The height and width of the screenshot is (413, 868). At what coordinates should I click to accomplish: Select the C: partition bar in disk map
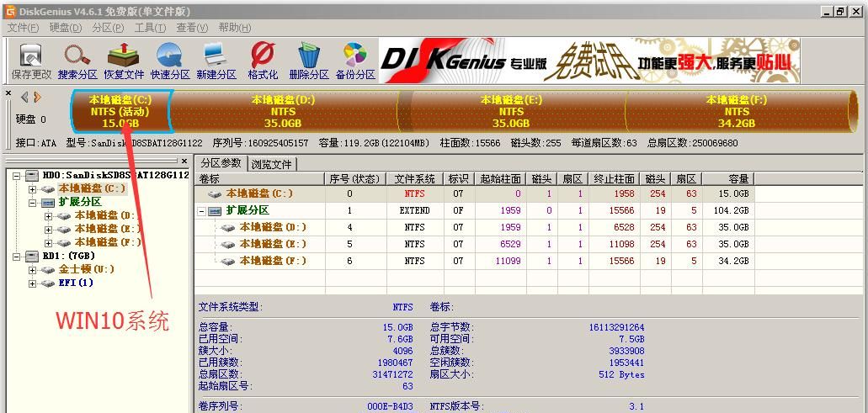(121, 111)
